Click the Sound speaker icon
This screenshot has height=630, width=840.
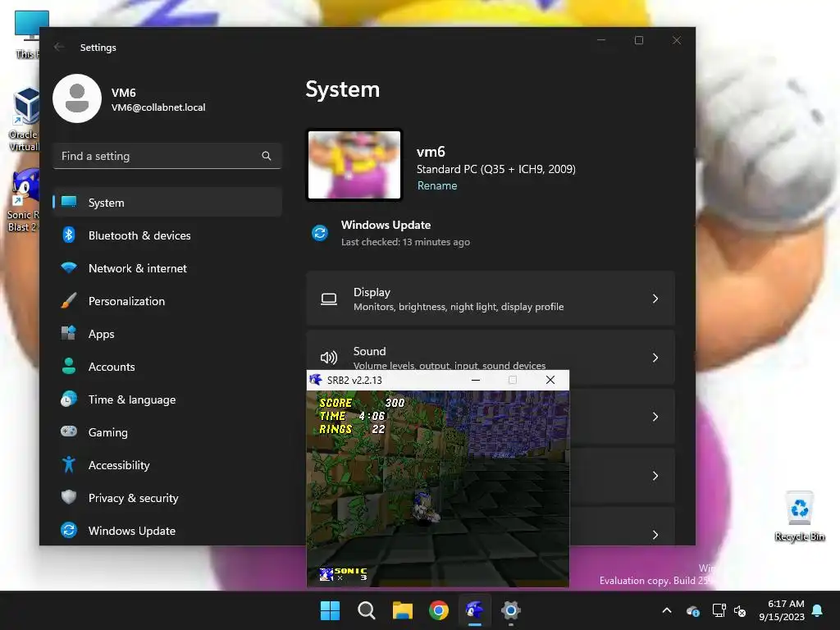(329, 358)
